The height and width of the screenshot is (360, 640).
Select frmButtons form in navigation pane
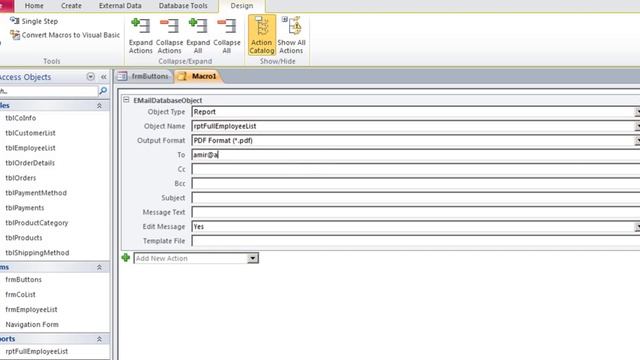23,280
